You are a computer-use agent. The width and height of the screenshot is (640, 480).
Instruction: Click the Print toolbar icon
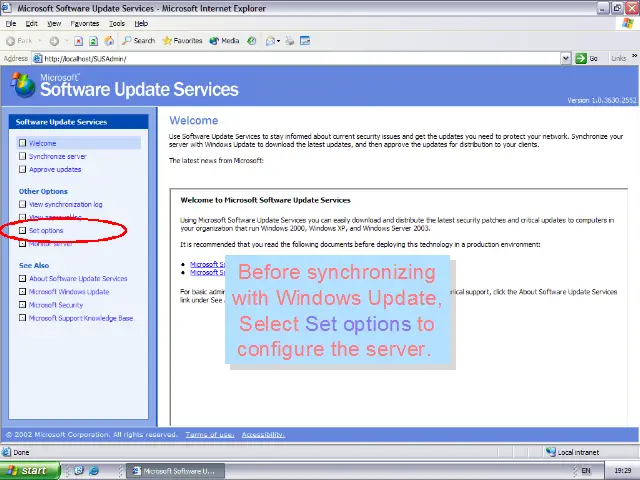289,41
